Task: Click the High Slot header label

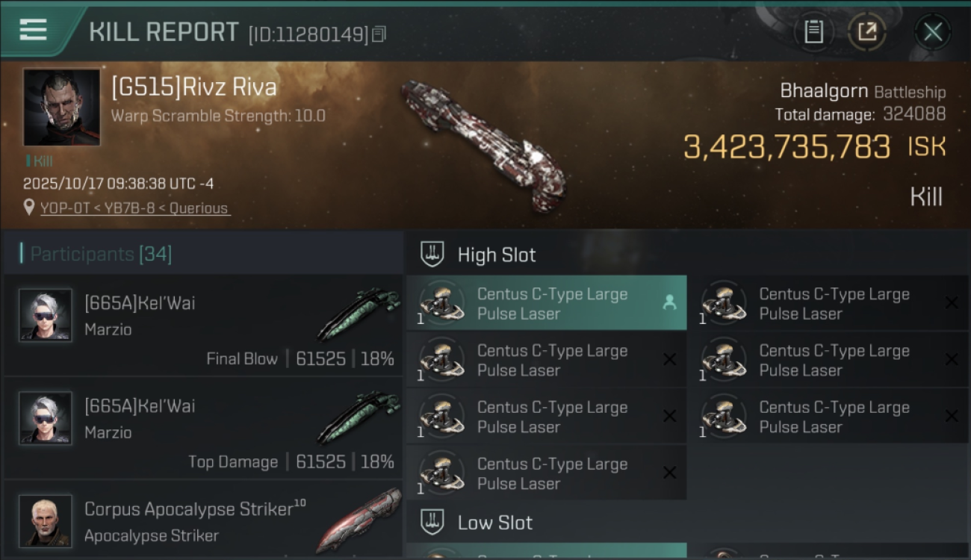Action: (497, 255)
